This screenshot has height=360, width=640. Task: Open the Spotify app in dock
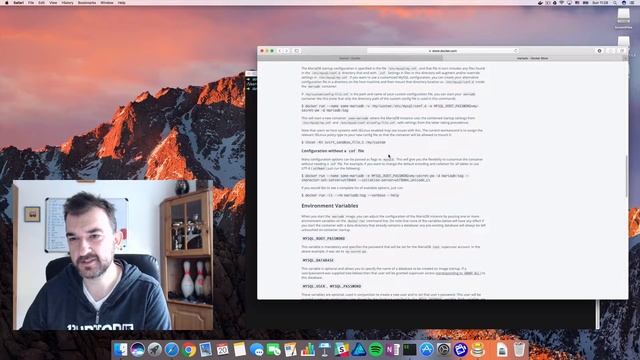pyautogui.click(x=376, y=350)
